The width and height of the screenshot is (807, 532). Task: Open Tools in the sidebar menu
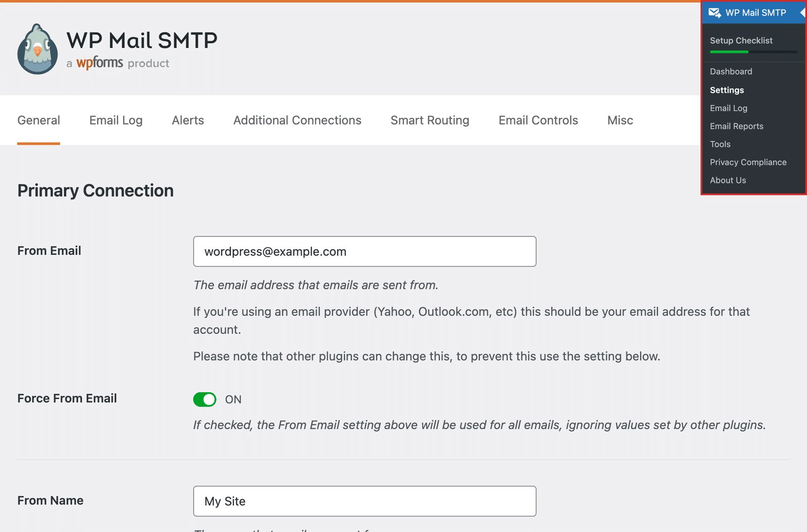pos(720,144)
